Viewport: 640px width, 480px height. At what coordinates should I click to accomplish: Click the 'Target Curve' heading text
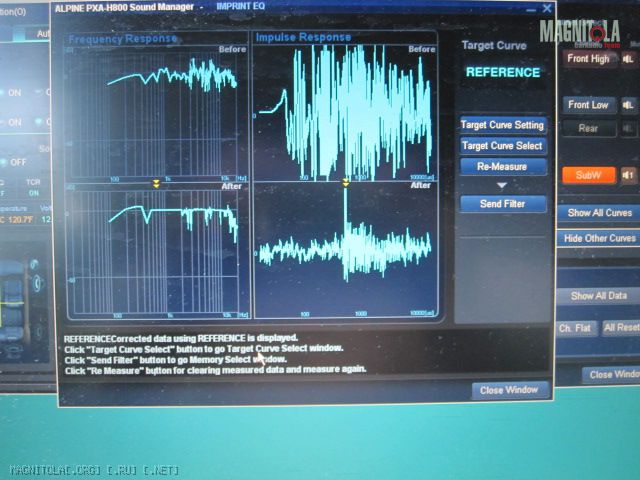click(494, 45)
